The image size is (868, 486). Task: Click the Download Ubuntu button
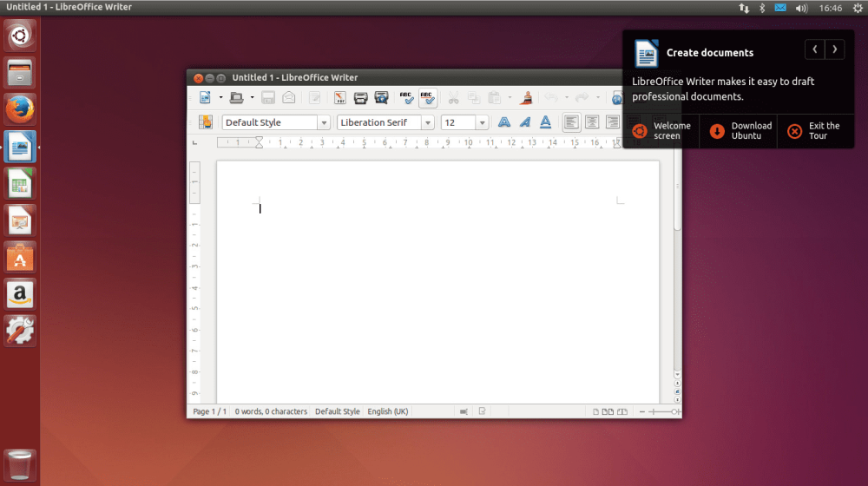739,131
